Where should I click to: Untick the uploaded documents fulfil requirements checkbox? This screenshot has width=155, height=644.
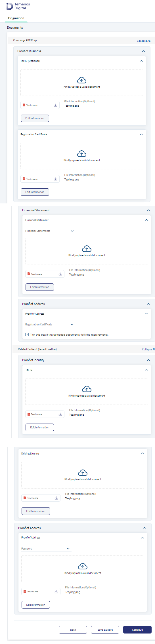(27, 334)
